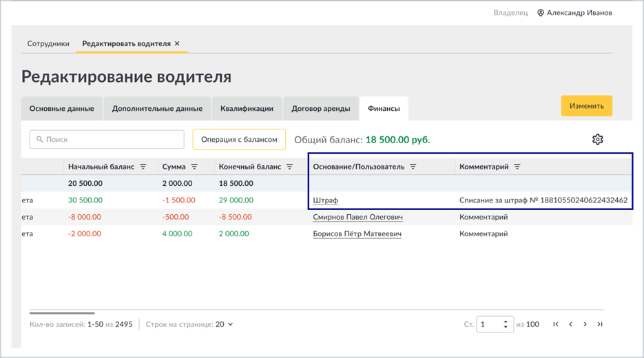Screen dimensions: 644x358
Task: Go to the previous page
Action: (570, 324)
